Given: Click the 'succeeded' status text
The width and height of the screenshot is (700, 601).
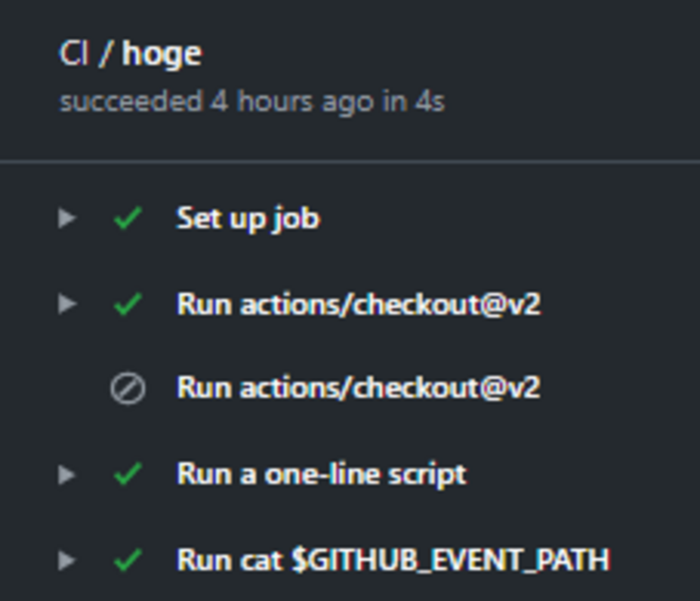Looking at the screenshot, I should click(130, 101).
